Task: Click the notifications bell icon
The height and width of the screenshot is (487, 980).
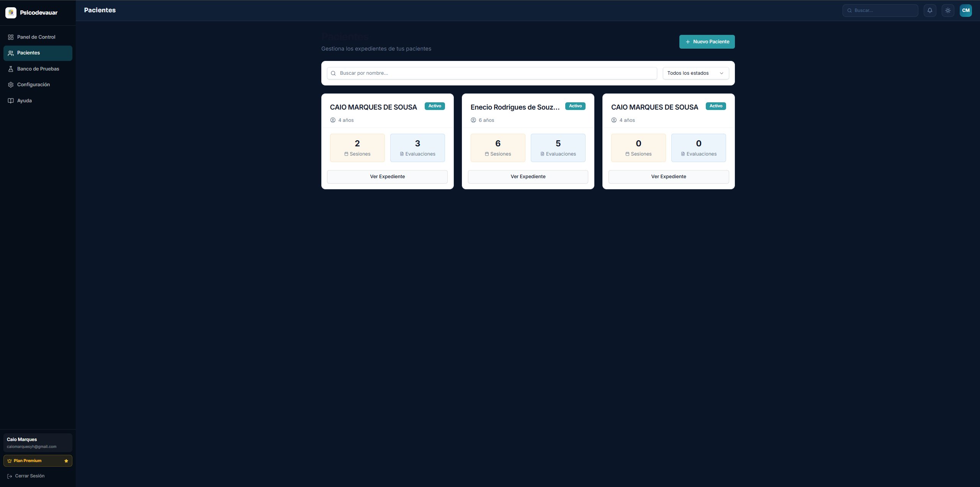Action: (930, 10)
